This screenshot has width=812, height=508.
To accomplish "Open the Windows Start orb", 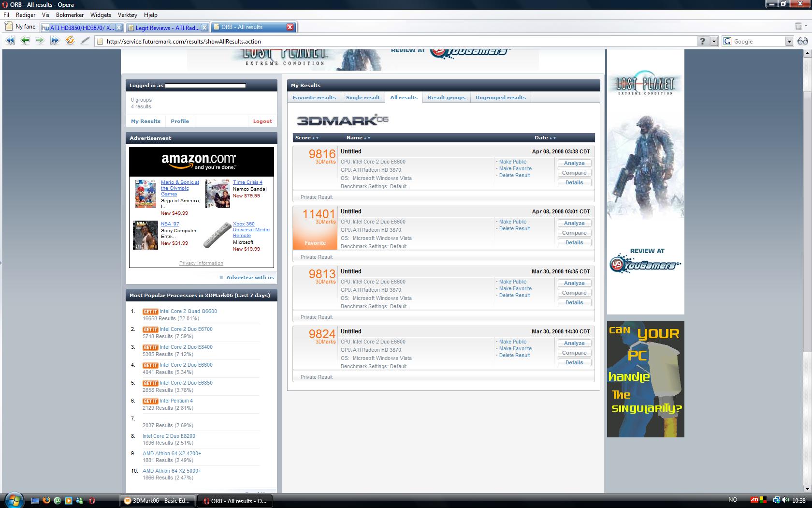I will 13,500.
